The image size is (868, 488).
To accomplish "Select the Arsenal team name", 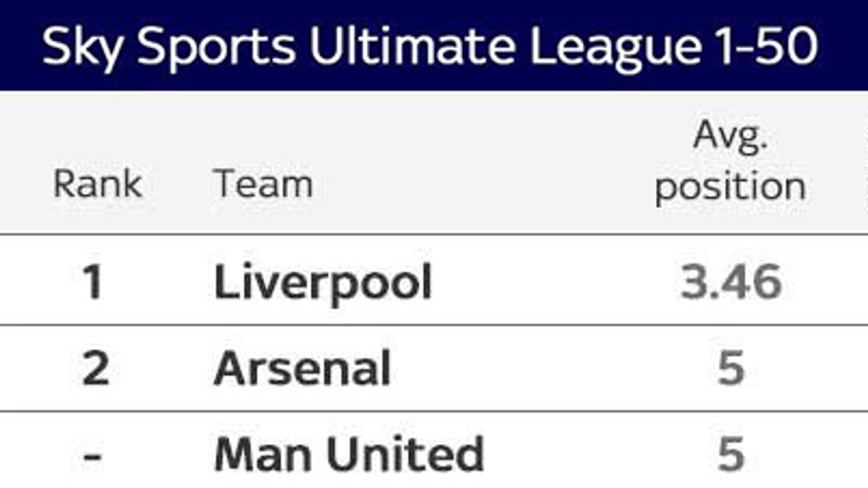I will 302,368.
